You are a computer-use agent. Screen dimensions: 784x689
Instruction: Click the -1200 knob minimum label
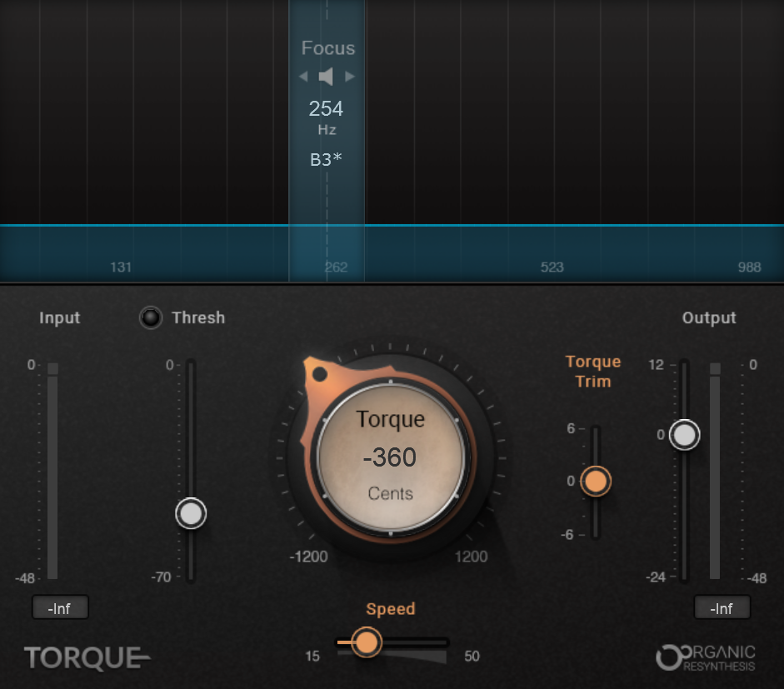[308, 557]
